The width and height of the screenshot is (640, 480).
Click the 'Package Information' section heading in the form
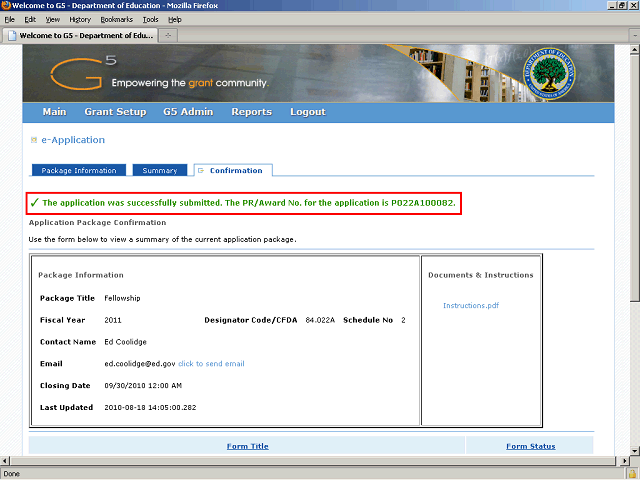click(x=81, y=275)
